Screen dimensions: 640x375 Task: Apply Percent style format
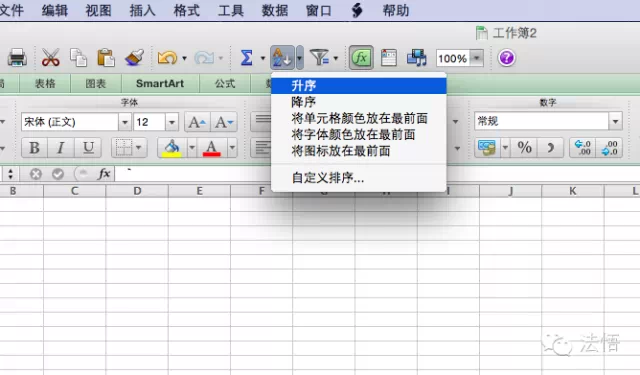[x=524, y=148]
